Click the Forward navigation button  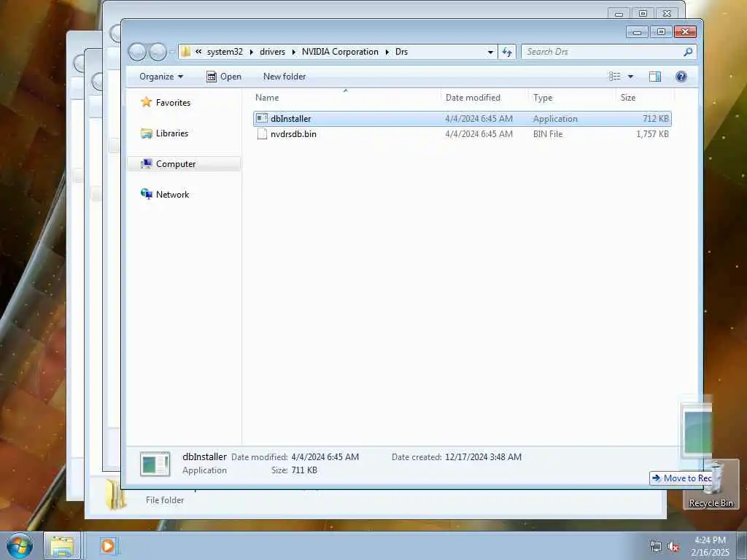pos(158,52)
